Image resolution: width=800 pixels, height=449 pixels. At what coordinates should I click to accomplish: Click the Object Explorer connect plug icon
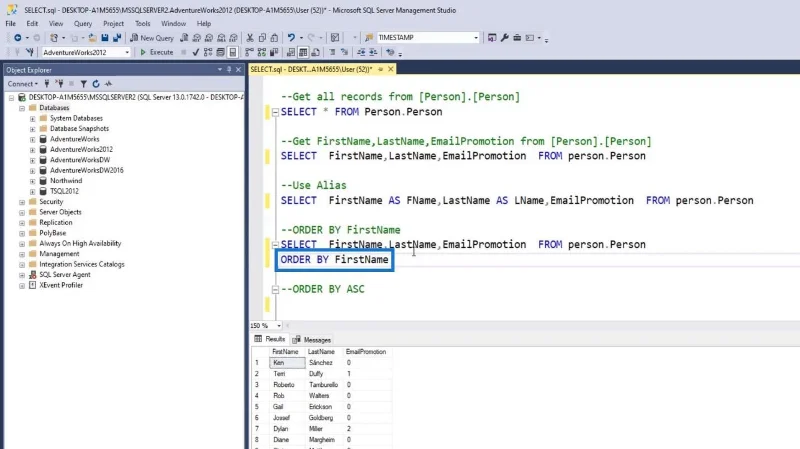pyautogui.click(x=46, y=84)
